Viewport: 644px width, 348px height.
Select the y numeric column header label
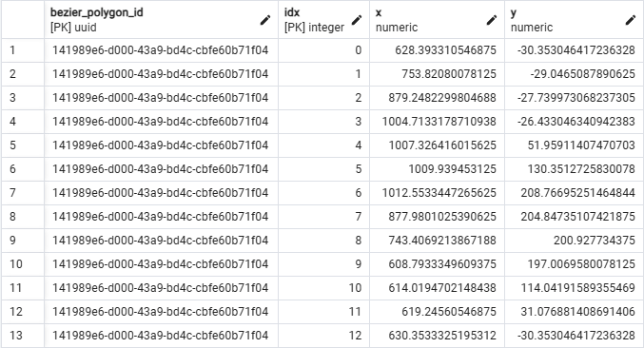[532, 20]
